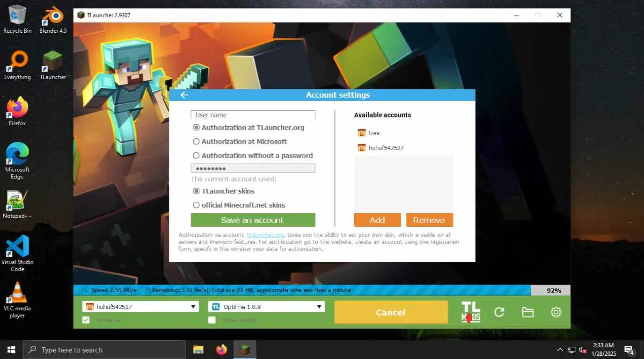Open the game folder icon
Screen dimensions: 644x359
pos(528,312)
